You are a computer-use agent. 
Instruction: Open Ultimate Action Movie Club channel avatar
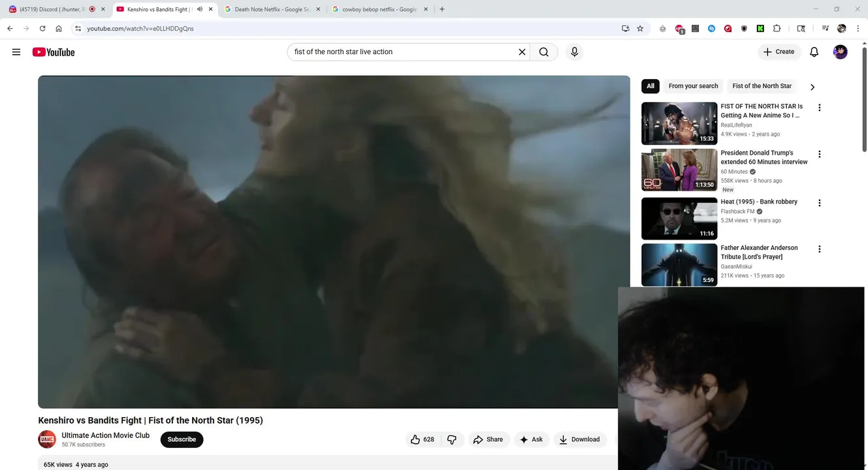(47, 439)
